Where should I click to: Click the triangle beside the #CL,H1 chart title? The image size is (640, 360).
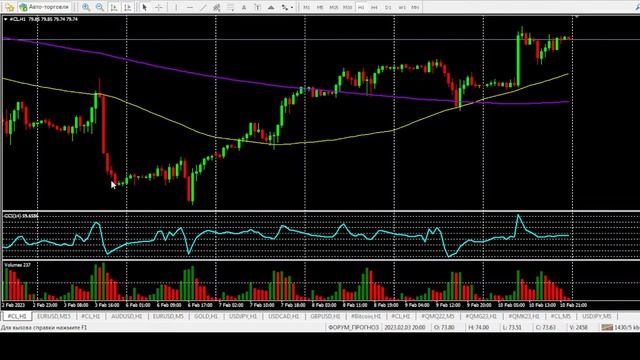(x=5, y=19)
